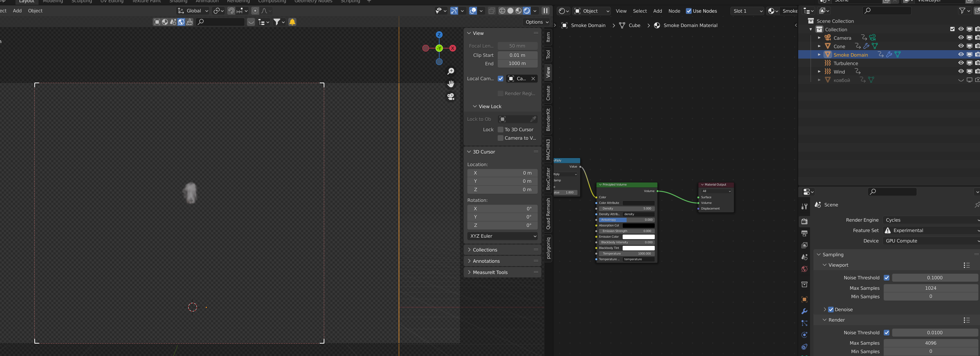Image resolution: width=980 pixels, height=356 pixels.
Task: Switch to the BlenderKit sidebar tab
Action: click(x=548, y=119)
